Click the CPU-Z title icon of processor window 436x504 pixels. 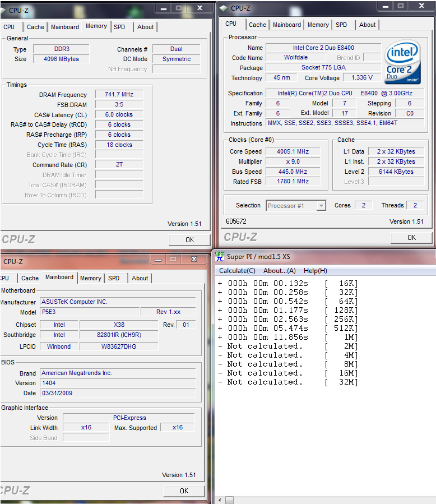pyautogui.click(x=224, y=8)
